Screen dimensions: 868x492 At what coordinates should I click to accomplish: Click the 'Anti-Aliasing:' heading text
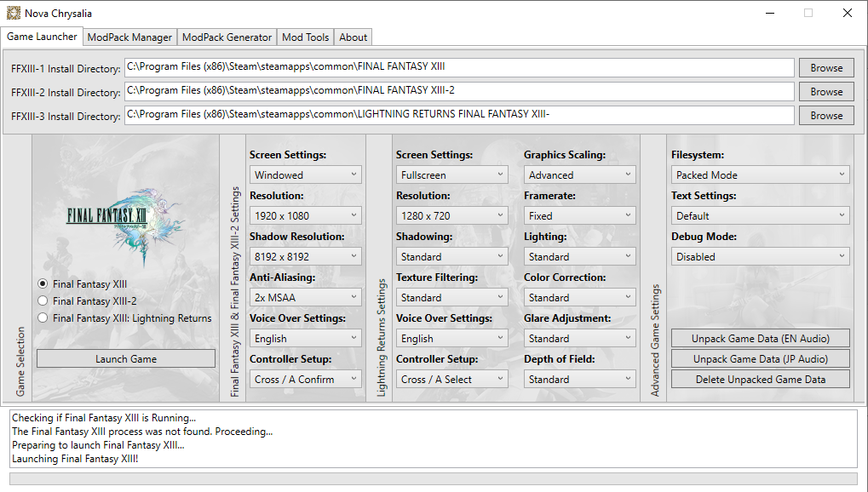point(282,277)
